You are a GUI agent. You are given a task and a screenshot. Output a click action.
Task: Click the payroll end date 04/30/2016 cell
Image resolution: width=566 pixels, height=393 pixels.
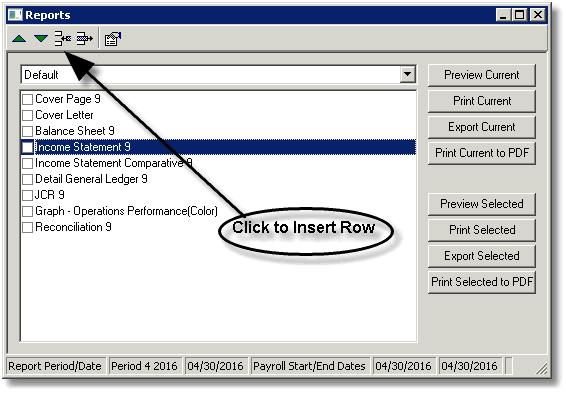click(x=470, y=366)
